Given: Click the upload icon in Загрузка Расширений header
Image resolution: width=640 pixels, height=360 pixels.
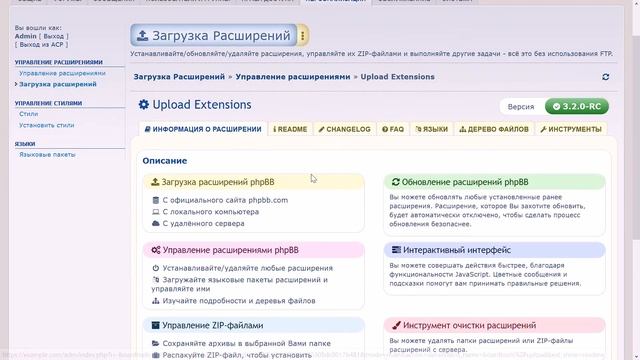Looking at the screenshot, I should coord(142,36).
